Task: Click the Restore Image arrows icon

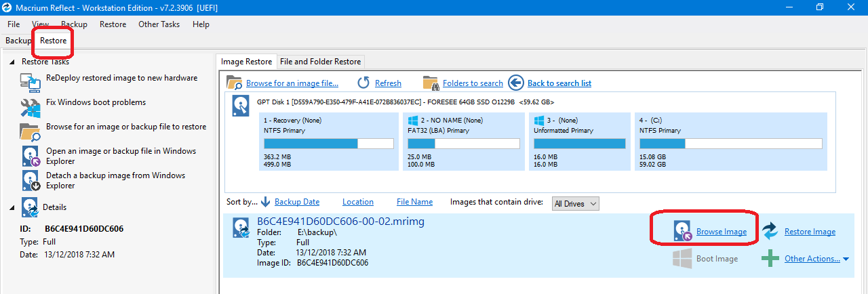Action: 770,231
